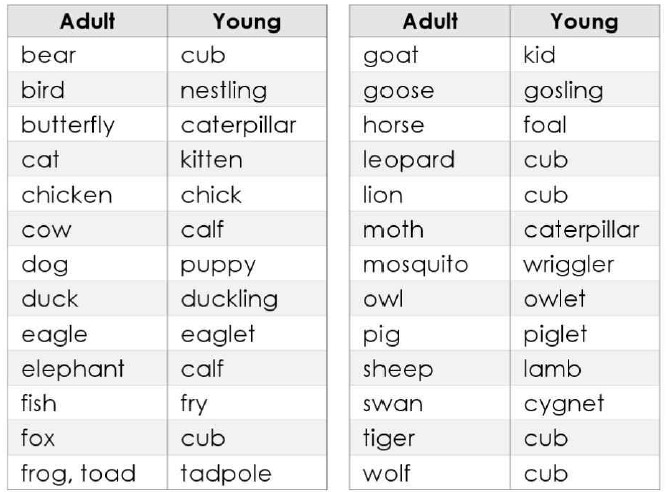The width and height of the screenshot is (670, 492).
Task: Select the 'lamb' cell next to sheep
Action: [585, 368]
